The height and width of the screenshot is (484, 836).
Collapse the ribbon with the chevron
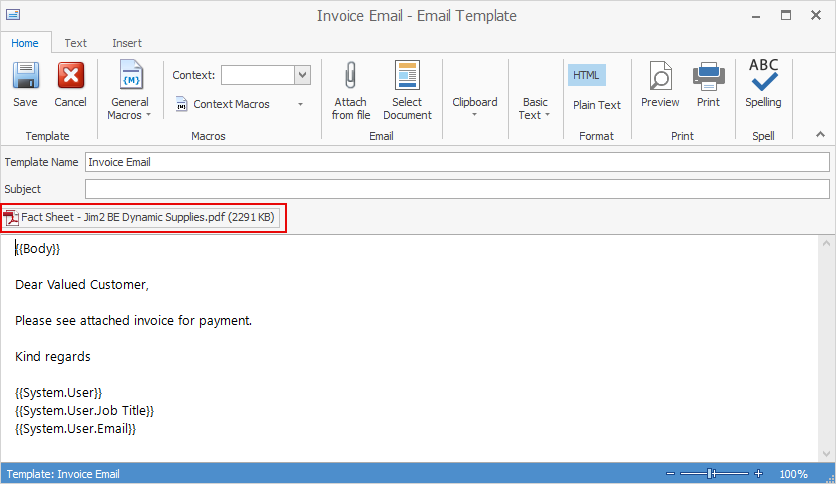pyautogui.click(x=821, y=134)
